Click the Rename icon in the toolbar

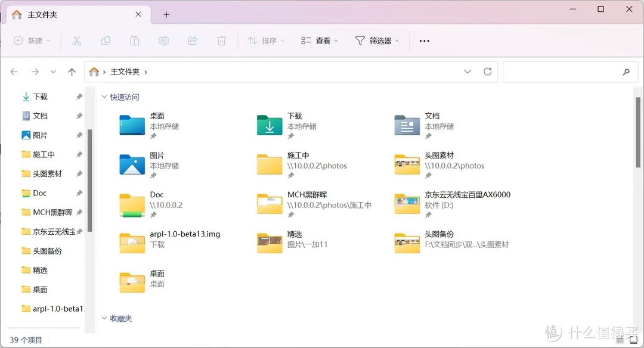click(163, 40)
